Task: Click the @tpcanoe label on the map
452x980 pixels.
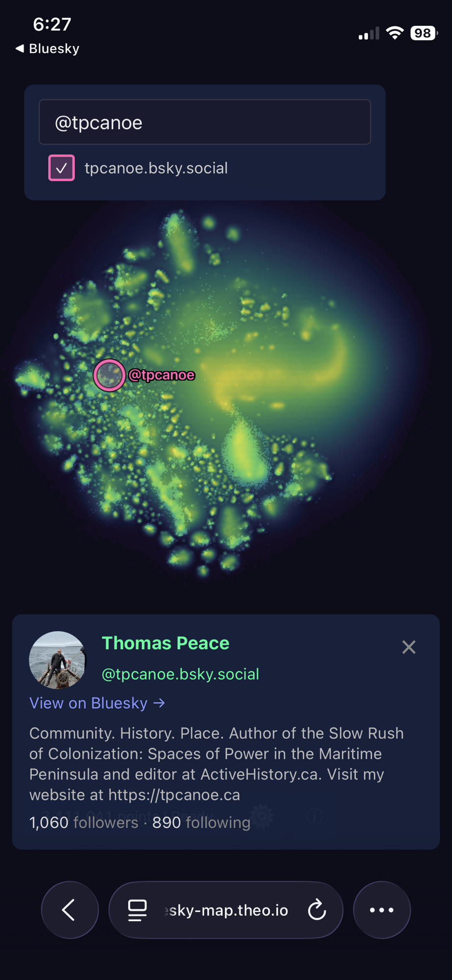Action: (x=162, y=375)
